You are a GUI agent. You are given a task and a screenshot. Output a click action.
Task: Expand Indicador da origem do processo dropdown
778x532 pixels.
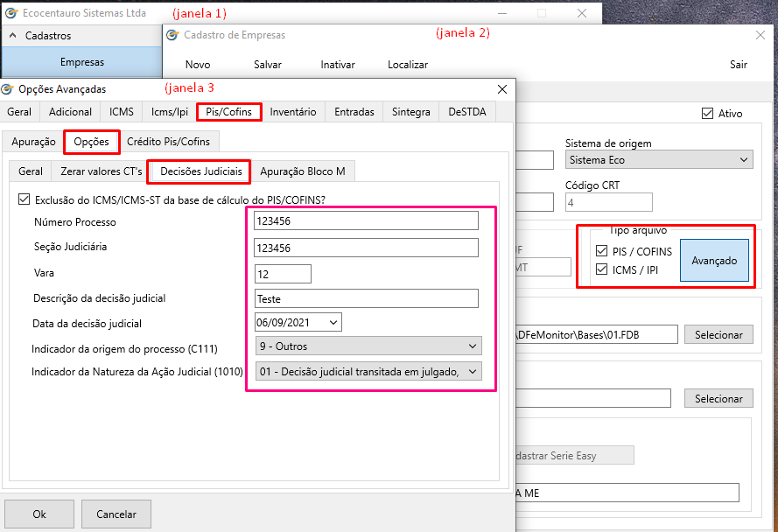(473, 346)
